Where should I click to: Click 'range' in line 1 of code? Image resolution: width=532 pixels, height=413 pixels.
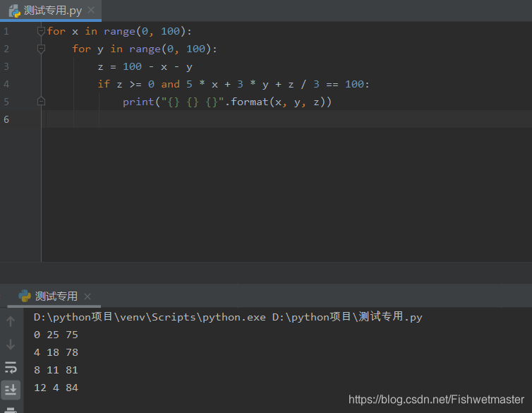(119, 32)
